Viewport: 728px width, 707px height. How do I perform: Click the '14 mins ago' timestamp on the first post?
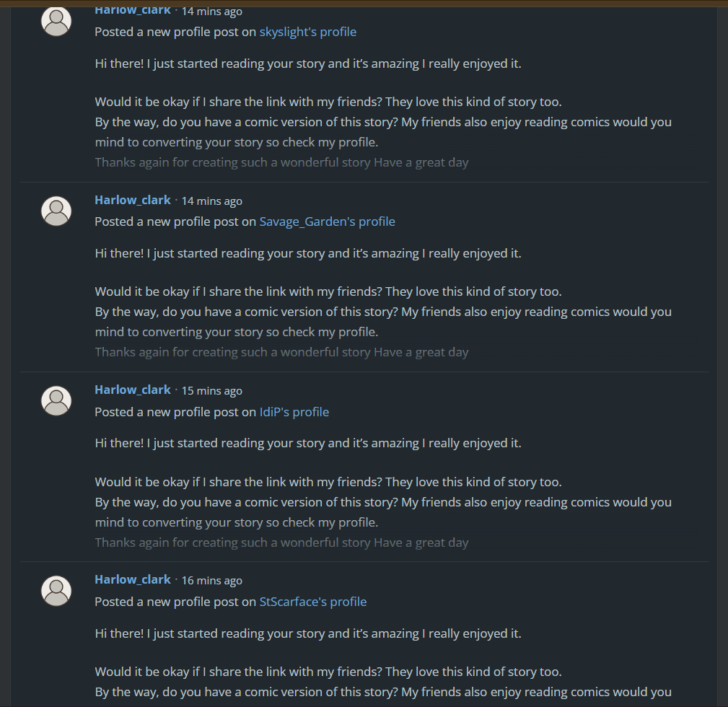click(211, 11)
